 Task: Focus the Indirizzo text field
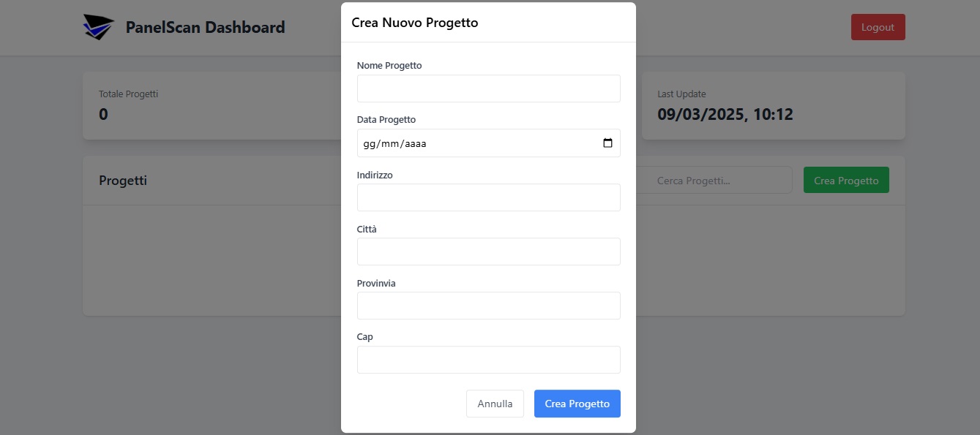[488, 197]
